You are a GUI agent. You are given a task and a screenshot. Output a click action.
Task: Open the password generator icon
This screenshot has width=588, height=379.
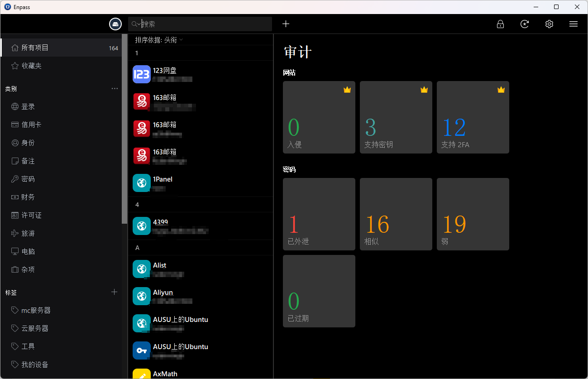[x=525, y=24]
